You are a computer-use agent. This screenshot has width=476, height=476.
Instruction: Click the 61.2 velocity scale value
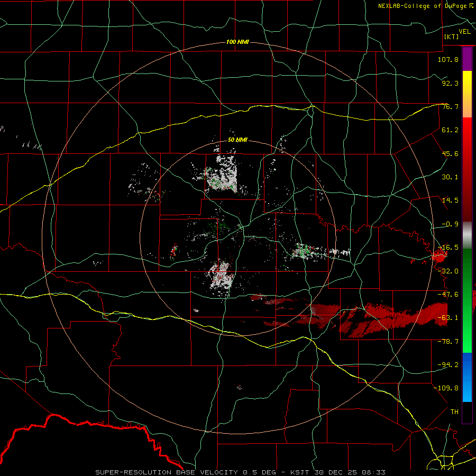[450, 130]
